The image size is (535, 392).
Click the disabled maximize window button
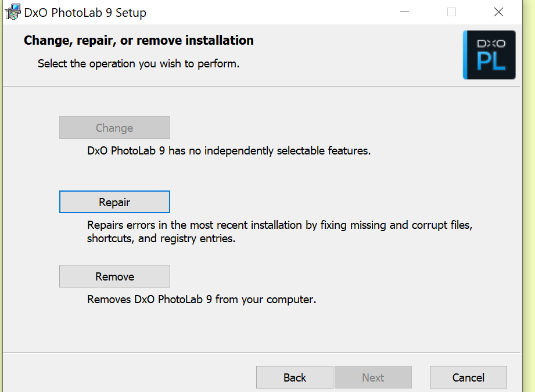pyautogui.click(x=451, y=12)
